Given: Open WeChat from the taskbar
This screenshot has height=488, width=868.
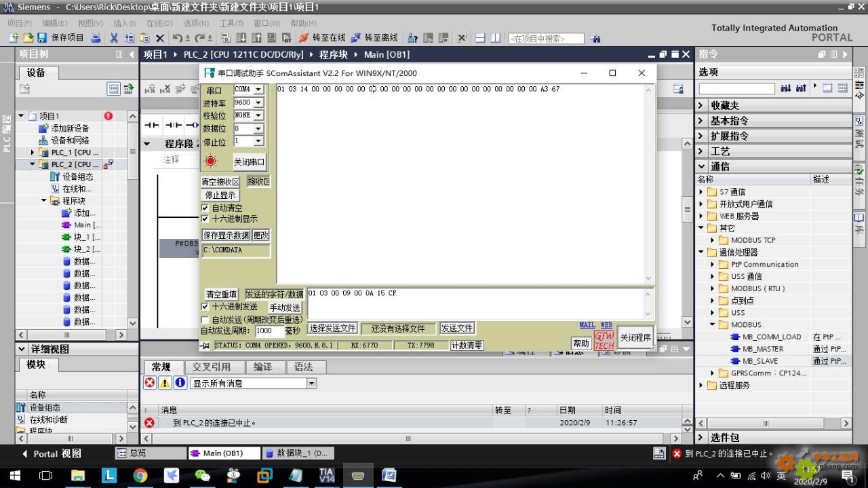Looking at the screenshot, I should point(203,475).
